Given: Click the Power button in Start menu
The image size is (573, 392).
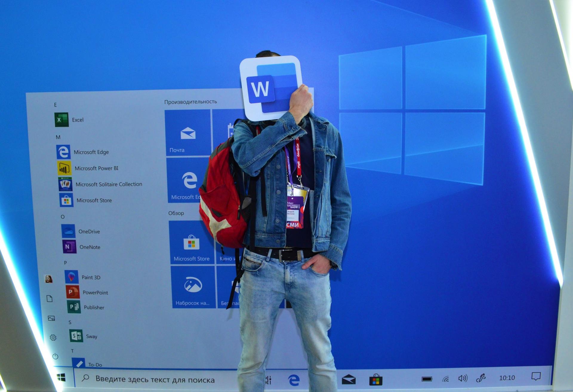Looking at the screenshot, I should [x=55, y=356].
